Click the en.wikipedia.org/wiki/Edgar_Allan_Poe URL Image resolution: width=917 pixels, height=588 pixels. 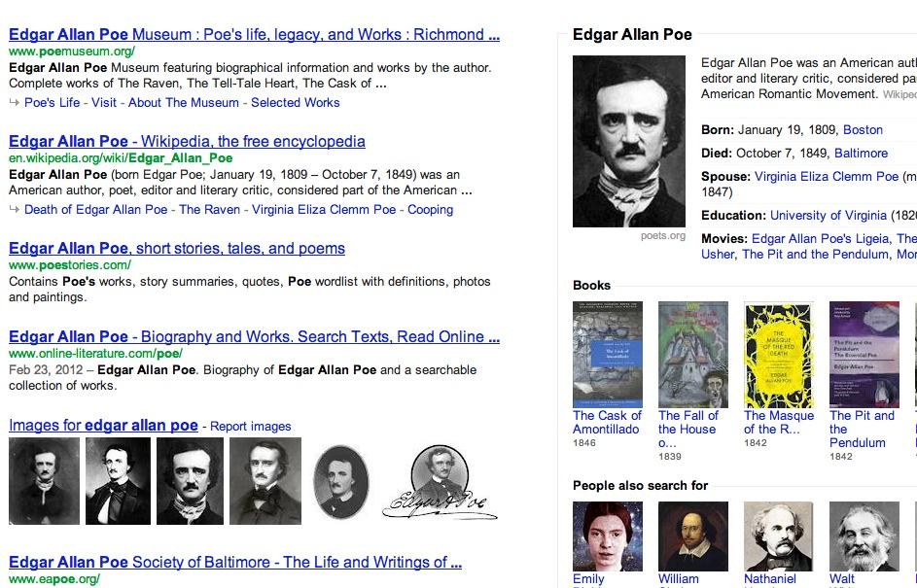point(121,158)
